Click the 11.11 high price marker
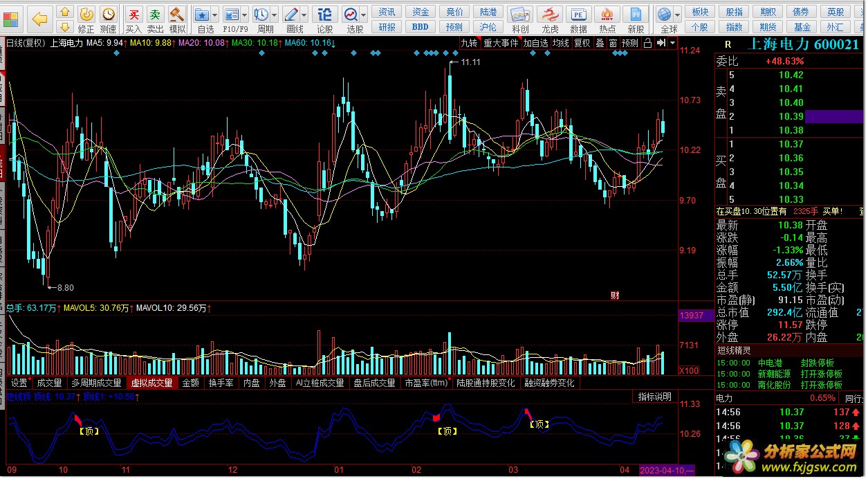Viewport: 868px width, 479px height. pyautogui.click(x=470, y=62)
